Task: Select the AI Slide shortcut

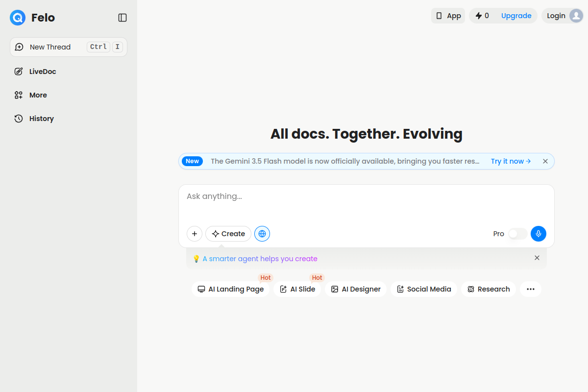Action: [x=297, y=289]
